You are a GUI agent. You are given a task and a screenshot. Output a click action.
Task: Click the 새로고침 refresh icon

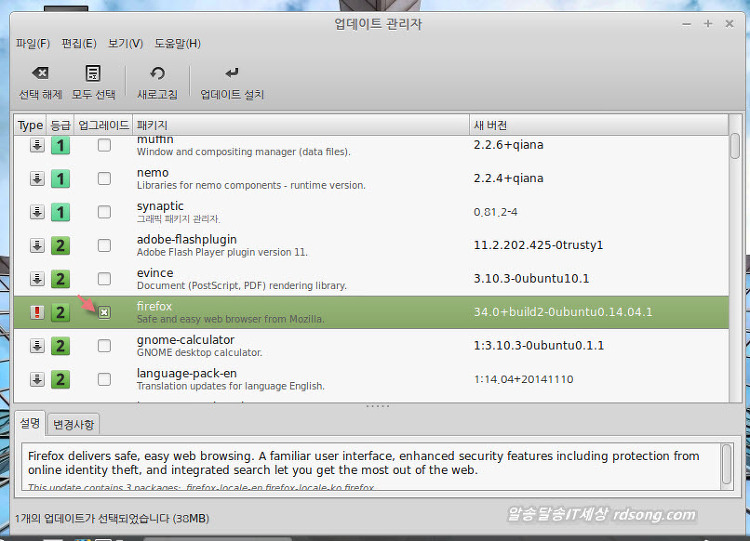pos(157,74)
